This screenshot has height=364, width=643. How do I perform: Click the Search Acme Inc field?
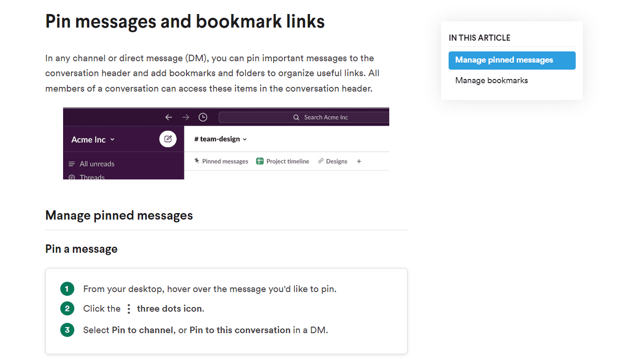click(326, 117)
